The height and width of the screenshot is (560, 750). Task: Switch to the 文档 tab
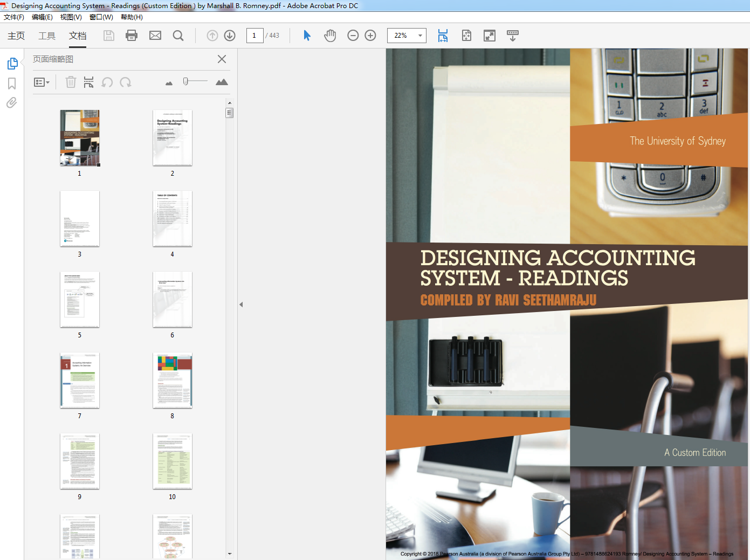[78, 36]
